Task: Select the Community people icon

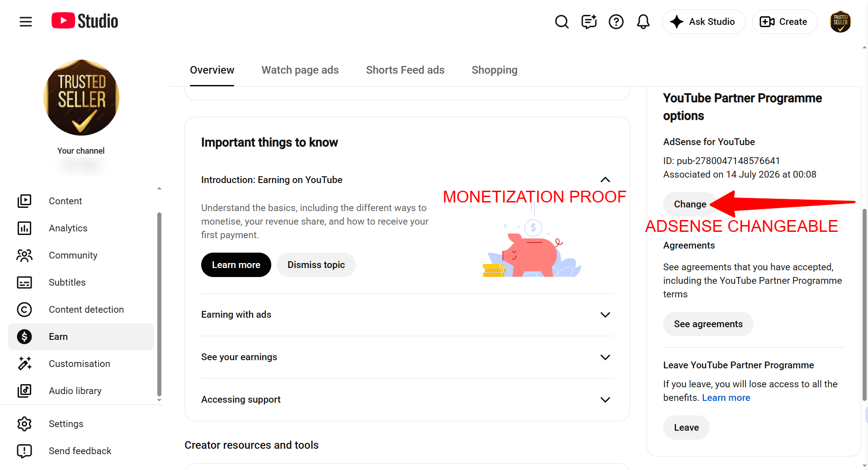Action: click(24, 255)
